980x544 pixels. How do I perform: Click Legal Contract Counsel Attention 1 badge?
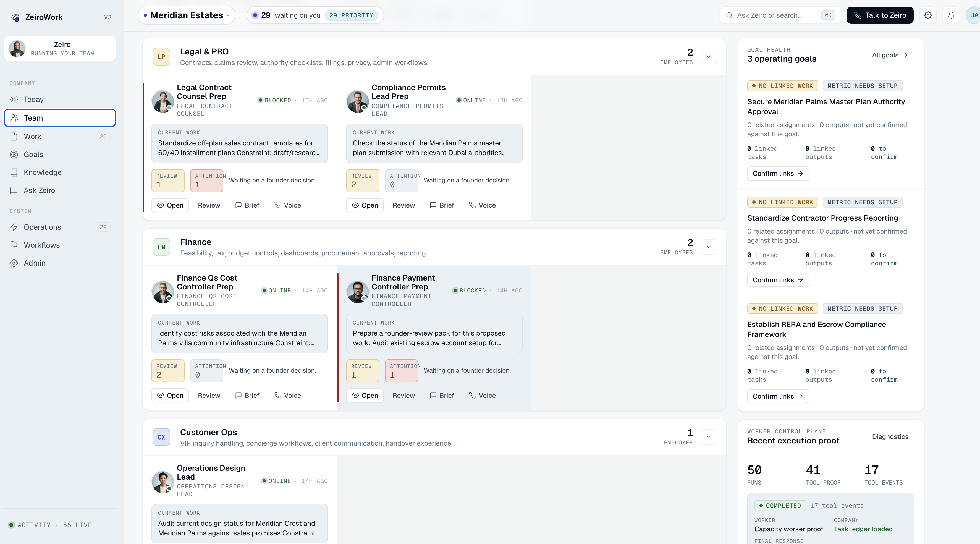pos(206,181)
